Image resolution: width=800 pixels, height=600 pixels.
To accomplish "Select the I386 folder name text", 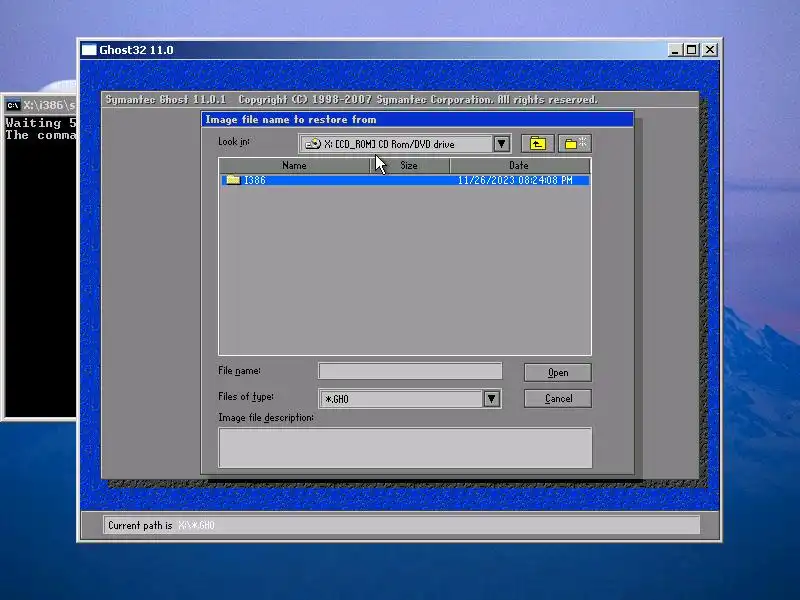I will pyautogui.click(x=255, y=180).
